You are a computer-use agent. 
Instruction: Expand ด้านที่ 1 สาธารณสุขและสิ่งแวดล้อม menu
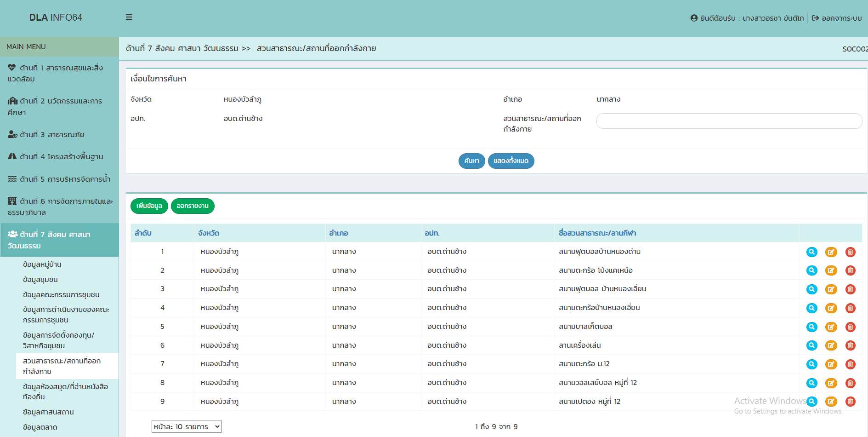pos(59,73)
